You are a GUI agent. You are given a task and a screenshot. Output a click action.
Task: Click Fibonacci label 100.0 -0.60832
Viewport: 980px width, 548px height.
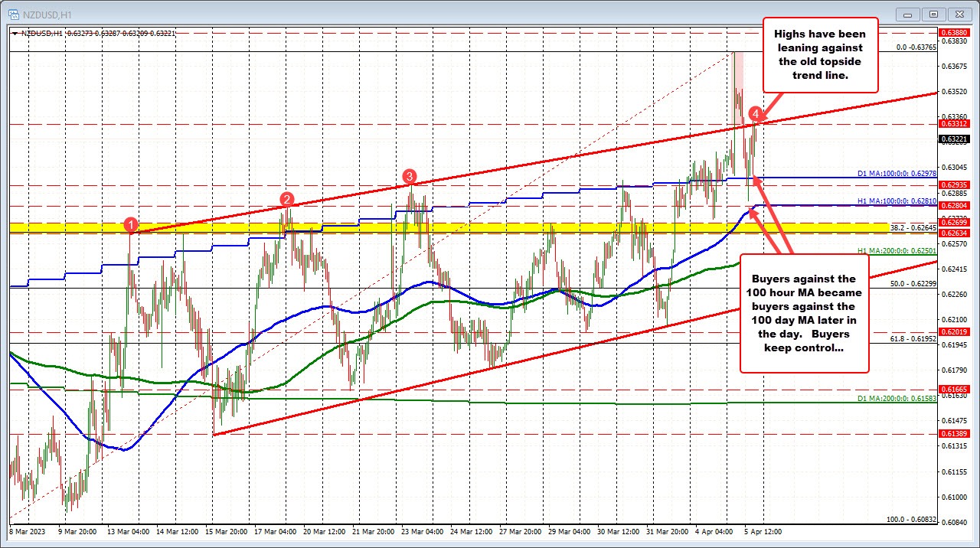click(x=912, y=519)
